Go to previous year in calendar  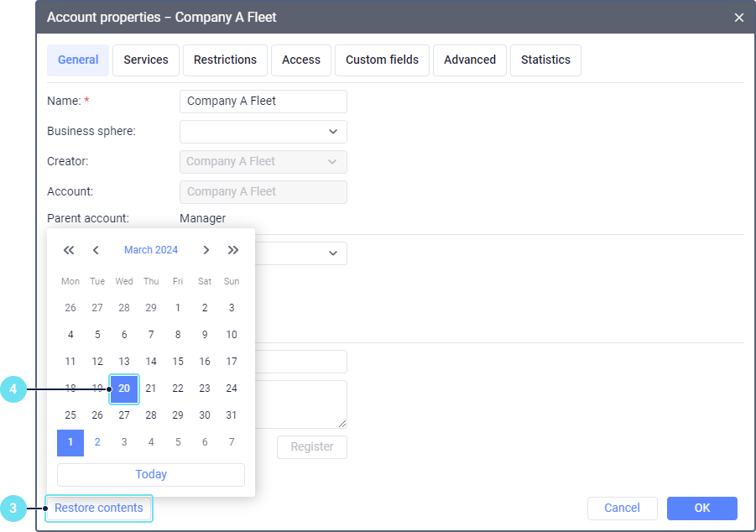click(x=69, y=250)
